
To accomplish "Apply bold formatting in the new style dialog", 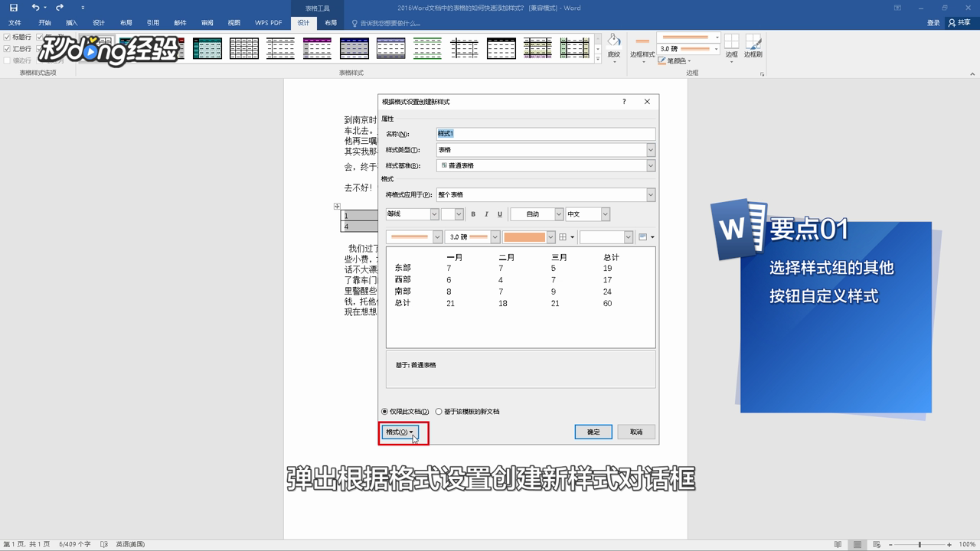I will point(473,214).
